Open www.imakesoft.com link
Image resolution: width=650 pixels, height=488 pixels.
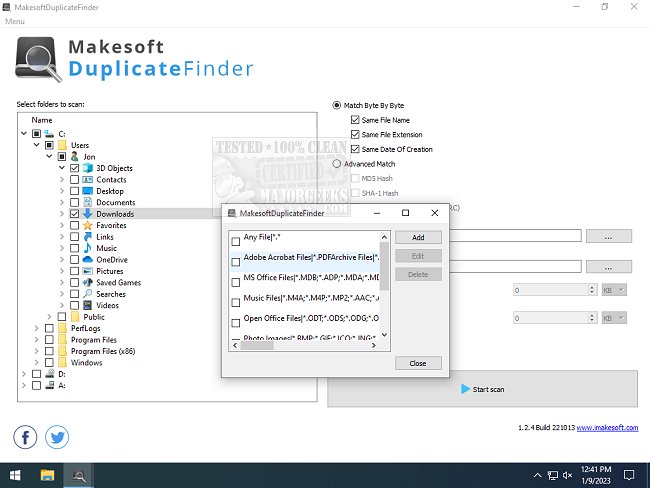coord(607,427)
